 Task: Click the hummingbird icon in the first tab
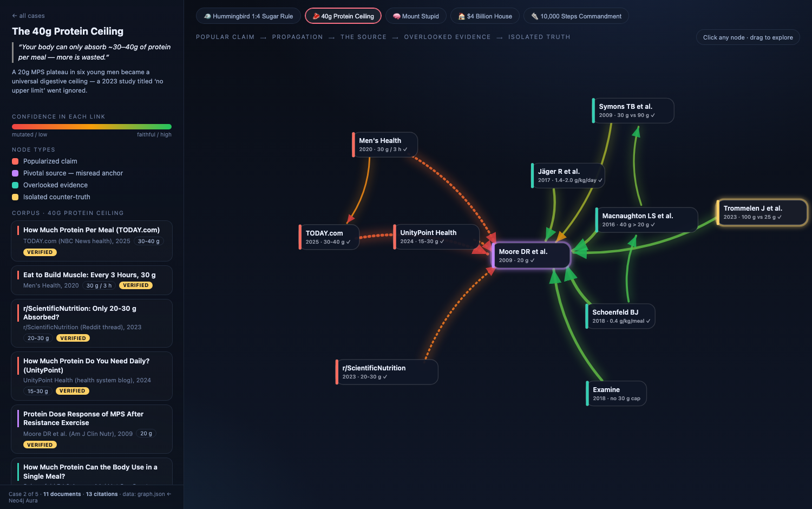tap(207, 16)
